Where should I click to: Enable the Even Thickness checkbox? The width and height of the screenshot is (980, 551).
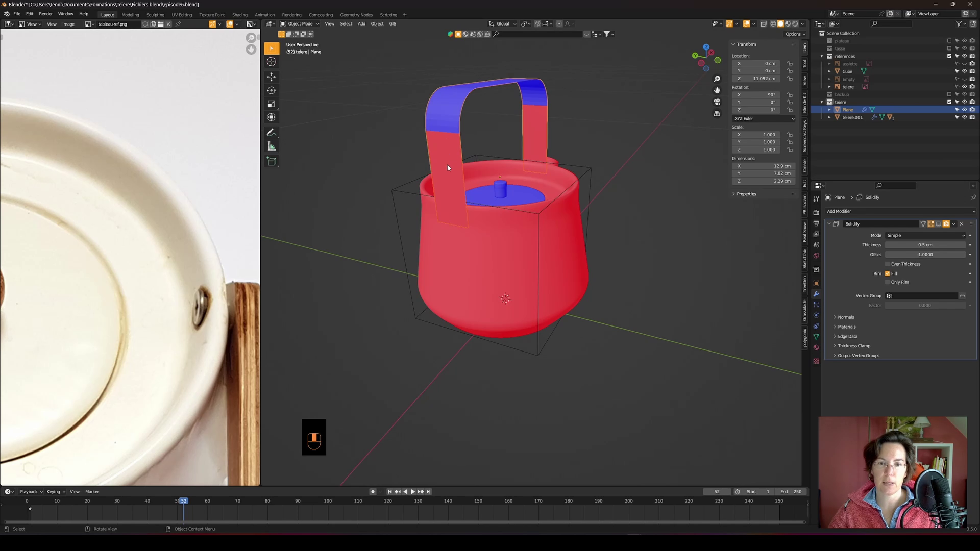(x=888, y=264)
